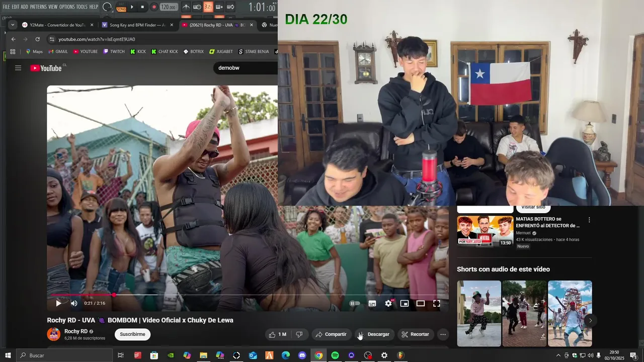The height and width of the screenshot is (362, 644).
Task: Open FL Studio PATTERNS menu
Action: tap(38, 7)
